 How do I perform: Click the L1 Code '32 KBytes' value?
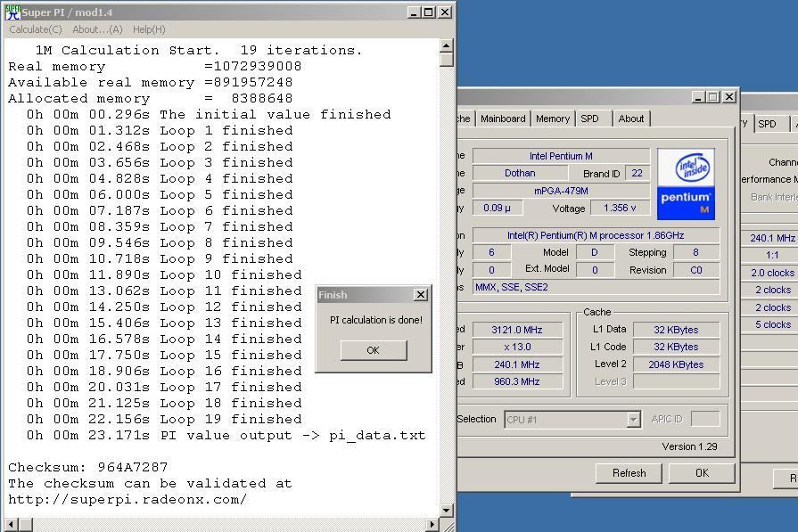pyautogui.click(x=676, y=347)
